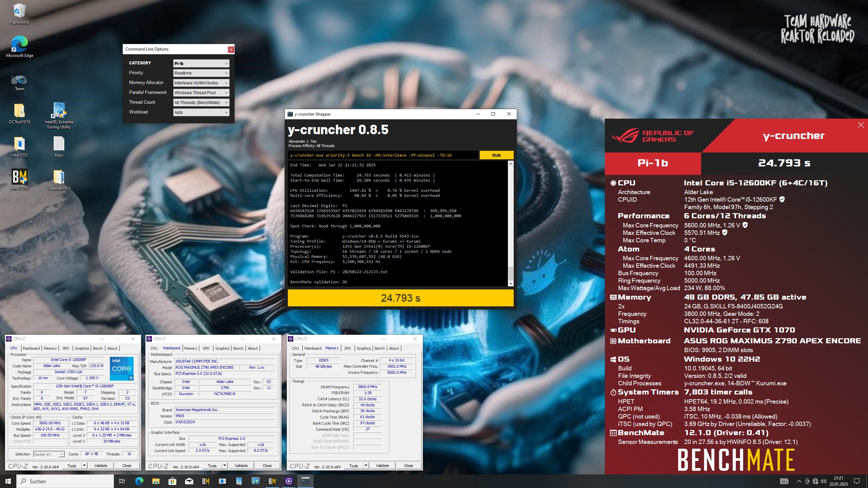Click the Suchen taskbar search box
868x488 pixels.
point(65,481)
